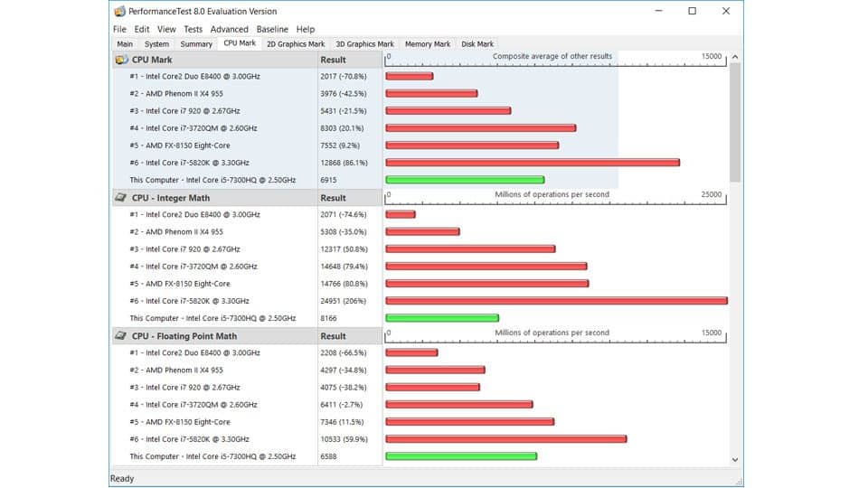Click the result value 2017 (-70.8%)
Screen dimensions: 868x488
pyautogui.click(x=344, y=76)
